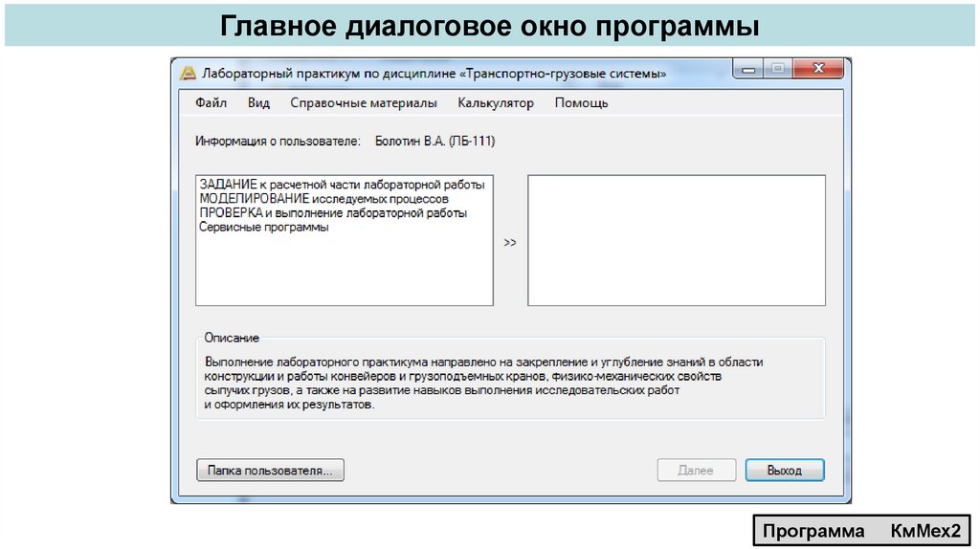Click the >> arrow between the lists
The height and width of the screenshot is (549, 980).
tap(510, 242)
